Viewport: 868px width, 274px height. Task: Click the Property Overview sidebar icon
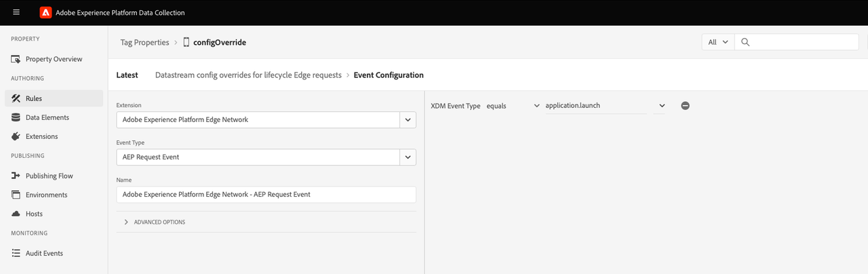point(16,59)
